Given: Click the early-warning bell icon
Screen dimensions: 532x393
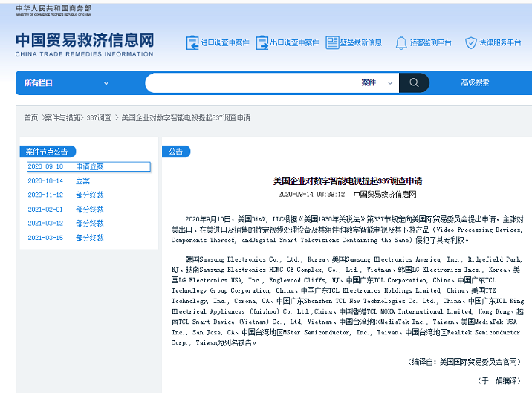Looking at the screenshot, I should click(x=401, y=43).
